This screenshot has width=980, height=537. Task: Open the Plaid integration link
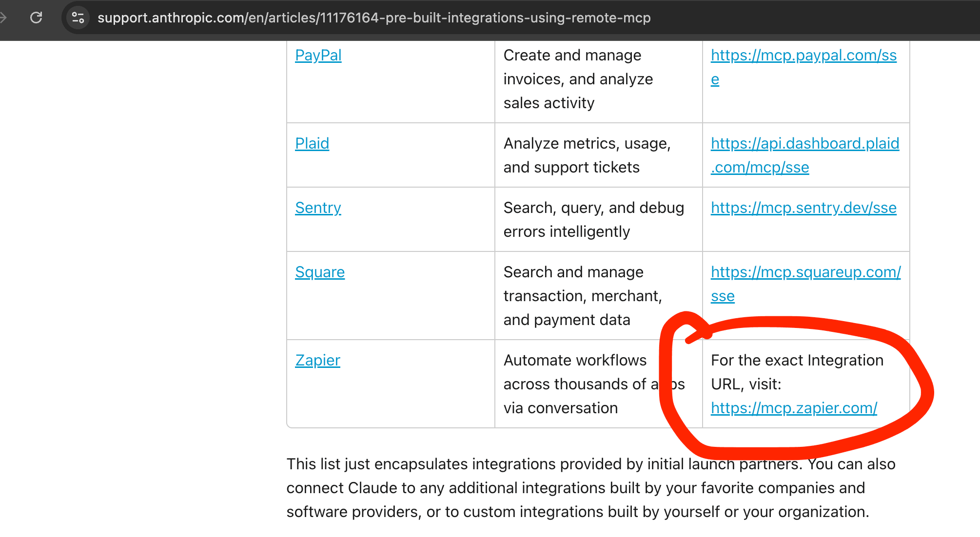(312, 143)
